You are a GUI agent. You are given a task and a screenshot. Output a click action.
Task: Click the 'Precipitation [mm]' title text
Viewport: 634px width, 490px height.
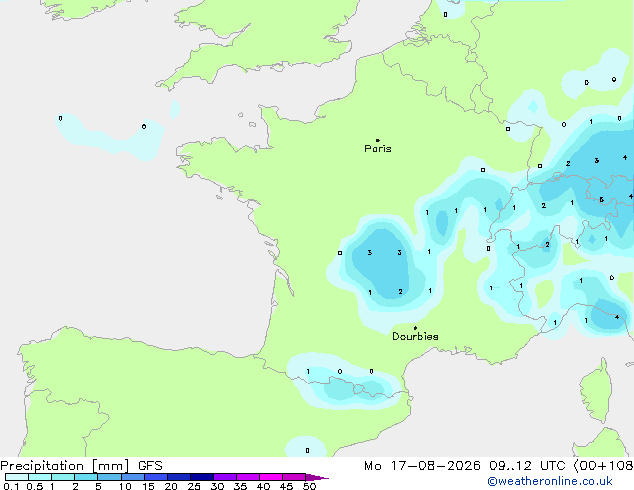(x=65, y=466)
